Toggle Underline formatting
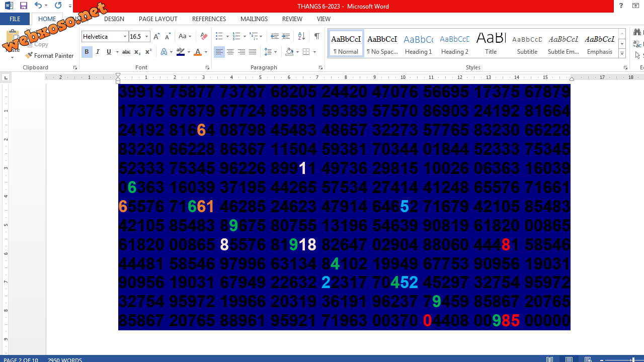 pyautogui.click(x=109, y=52)
